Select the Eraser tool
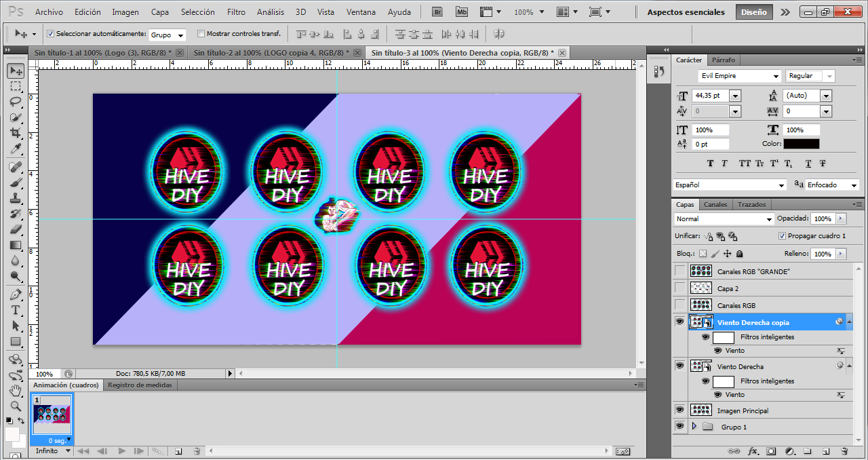Screen dimensions: 868x460 [16, 229]
